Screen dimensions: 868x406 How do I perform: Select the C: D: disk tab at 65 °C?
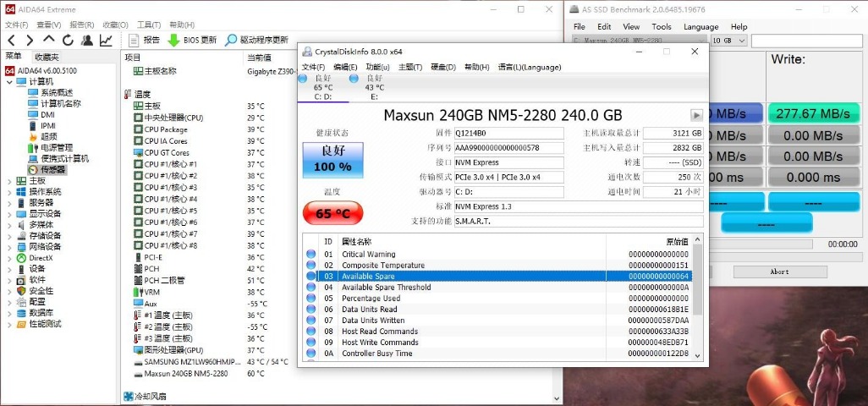[322, 87]
